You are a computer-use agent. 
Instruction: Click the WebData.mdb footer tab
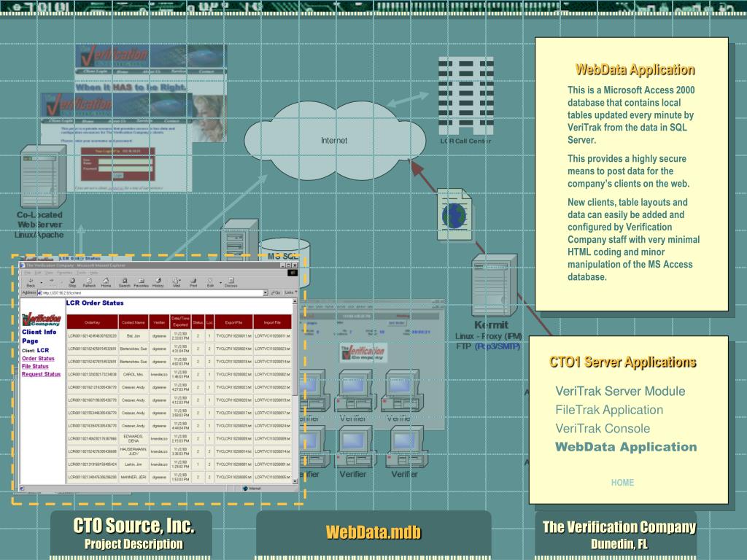(x=373, y=532)
